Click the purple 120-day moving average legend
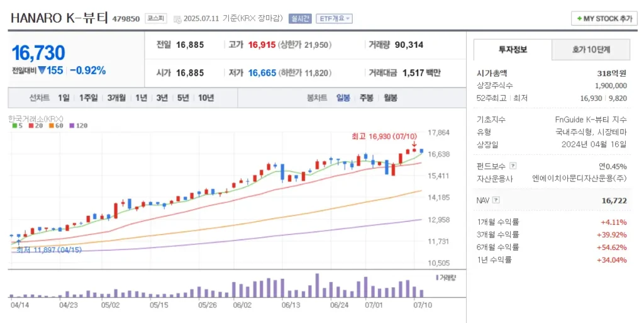 tap(79, 125)
